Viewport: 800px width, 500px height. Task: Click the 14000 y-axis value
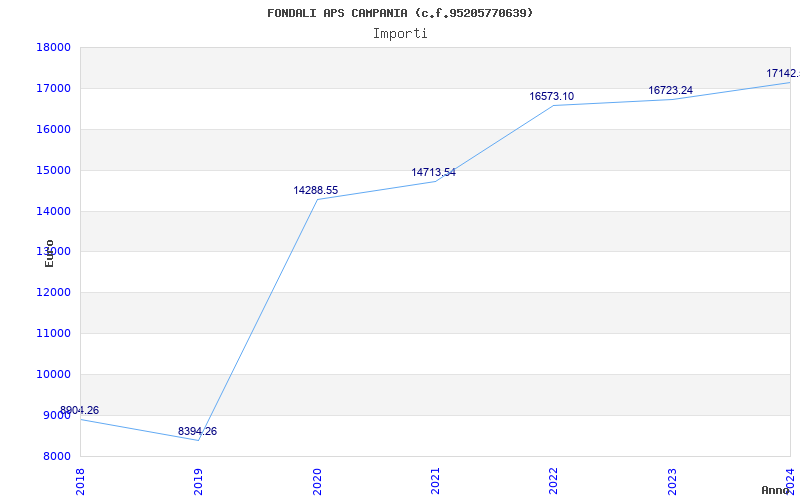pos(53,211)
